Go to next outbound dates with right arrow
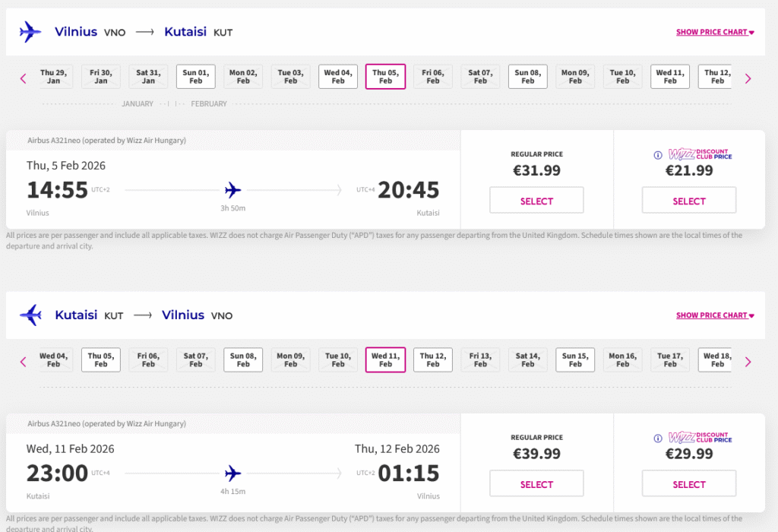The width and height of the screenshot is (778, 532). pyautogui.click(x=748, y=78)
